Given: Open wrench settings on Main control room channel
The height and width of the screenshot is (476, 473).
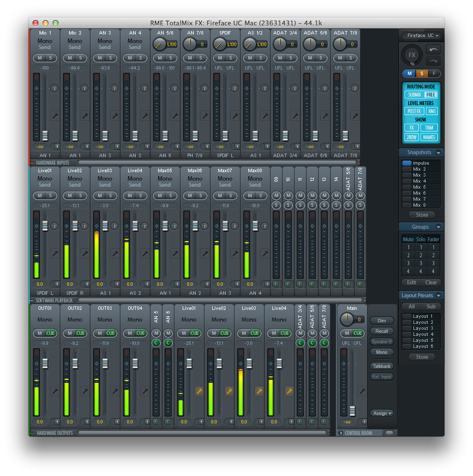Looking at the screenshot, I should pos(362,391).
